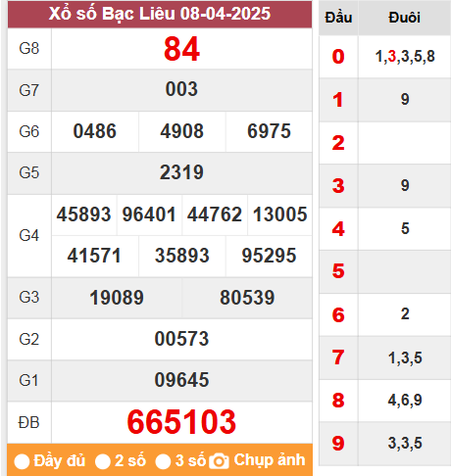The width and height of the screenshot is (451, 476).
Task: Select the 3 số radio option
Action: [163, 461]
